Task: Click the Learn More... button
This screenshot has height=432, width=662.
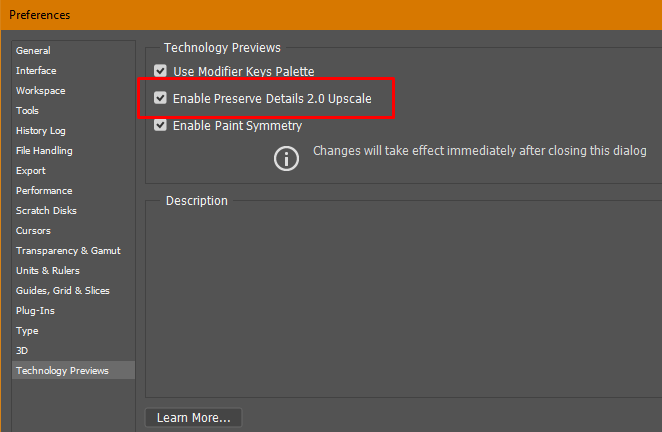Action: click(x=193, y=418)
